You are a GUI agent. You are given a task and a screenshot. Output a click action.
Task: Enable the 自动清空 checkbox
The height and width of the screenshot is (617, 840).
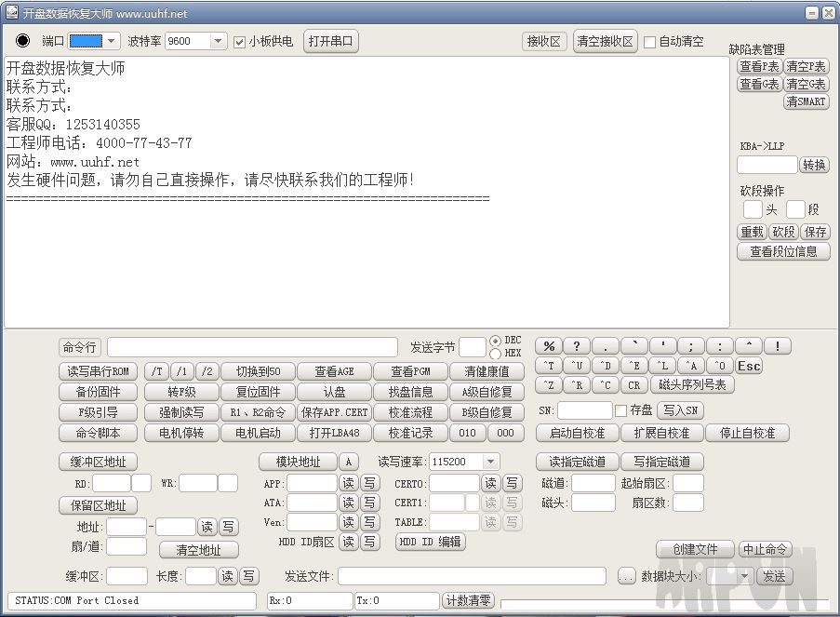[x=650, y=42]
